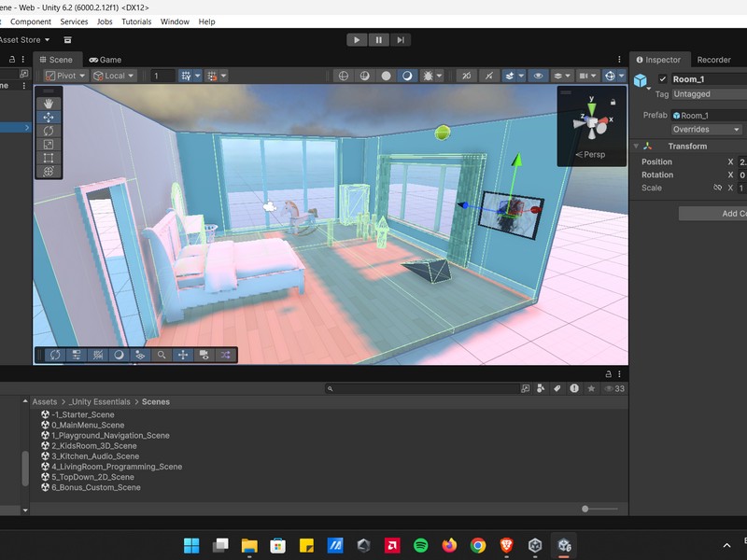Select the Scale tool
This screenshot has height=560, width=747.
[x=49, y=145]
